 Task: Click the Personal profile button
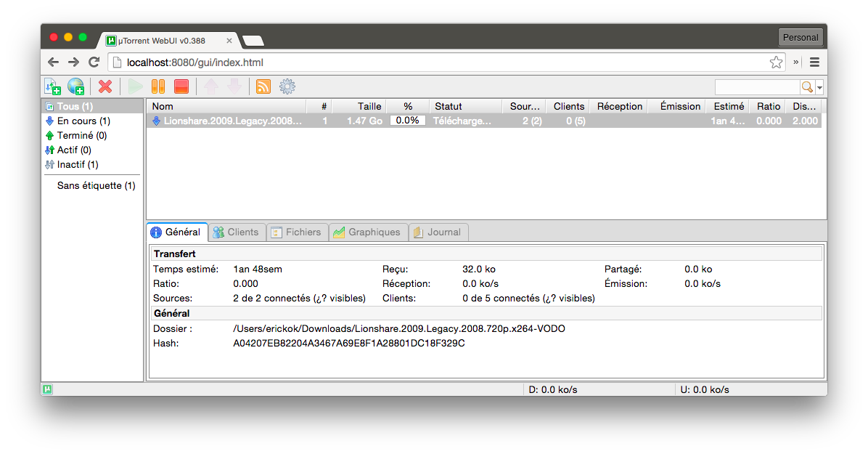[x=801, y=38]
